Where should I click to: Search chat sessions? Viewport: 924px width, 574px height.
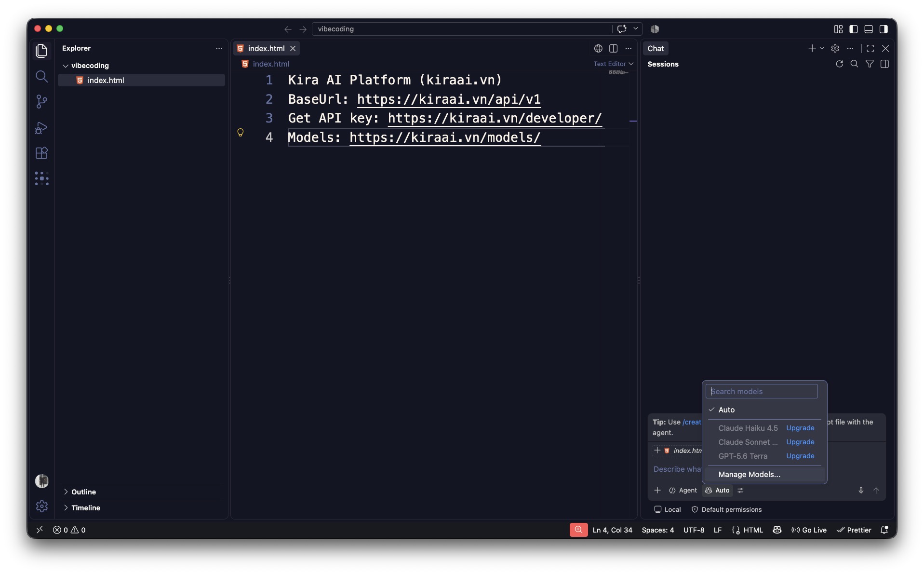click(x=854, y=64)
